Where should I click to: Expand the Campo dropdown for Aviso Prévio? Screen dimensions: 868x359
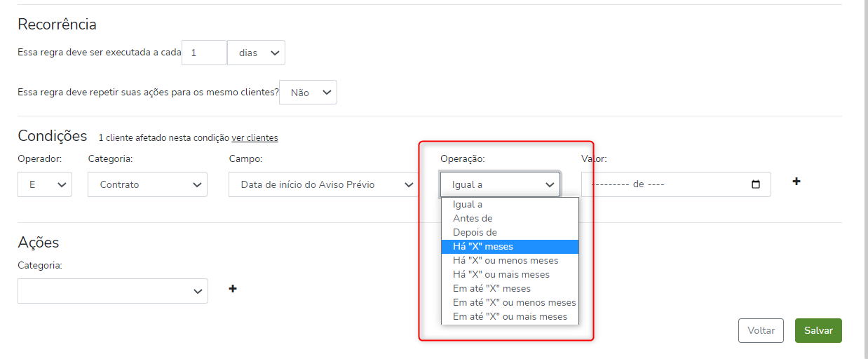[x=324, y=184]
